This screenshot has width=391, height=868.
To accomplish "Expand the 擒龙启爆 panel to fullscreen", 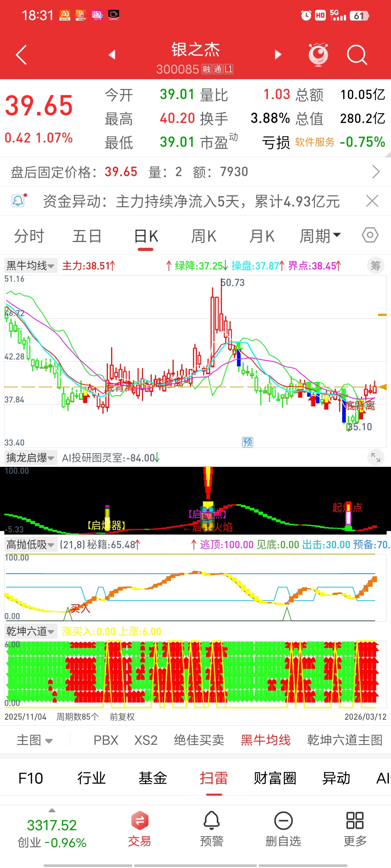I will (x=375, y=458).
